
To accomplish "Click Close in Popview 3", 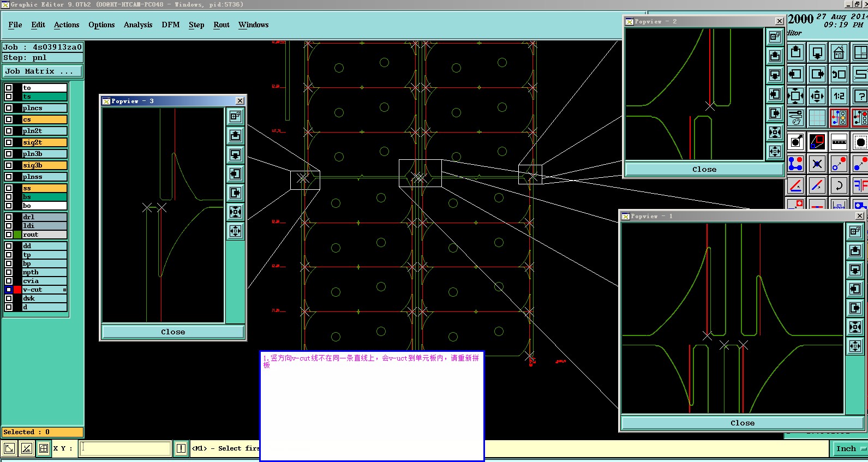I will point(173,332).
